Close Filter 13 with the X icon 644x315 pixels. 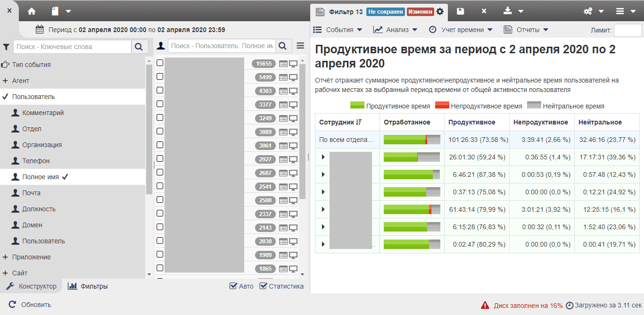484,11
